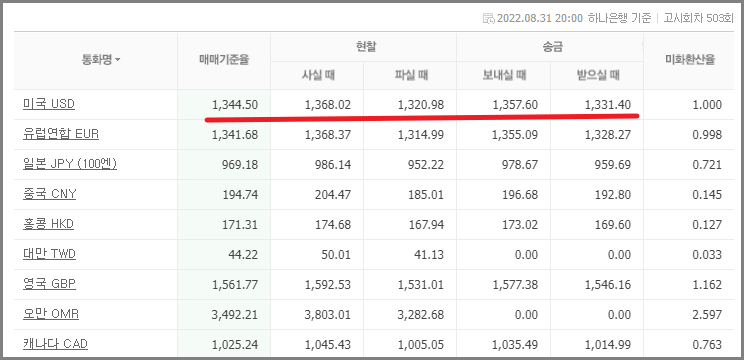Click the 고시회차 503회 label
The height and width of the screenshot is (360, 744).
(698, 19)
